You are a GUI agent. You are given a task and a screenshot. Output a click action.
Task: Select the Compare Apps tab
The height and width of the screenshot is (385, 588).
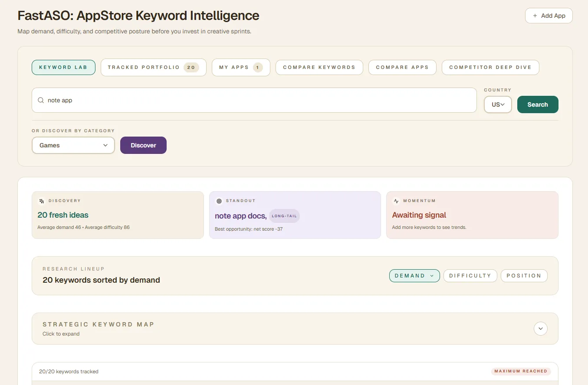(x=402, y=67)
